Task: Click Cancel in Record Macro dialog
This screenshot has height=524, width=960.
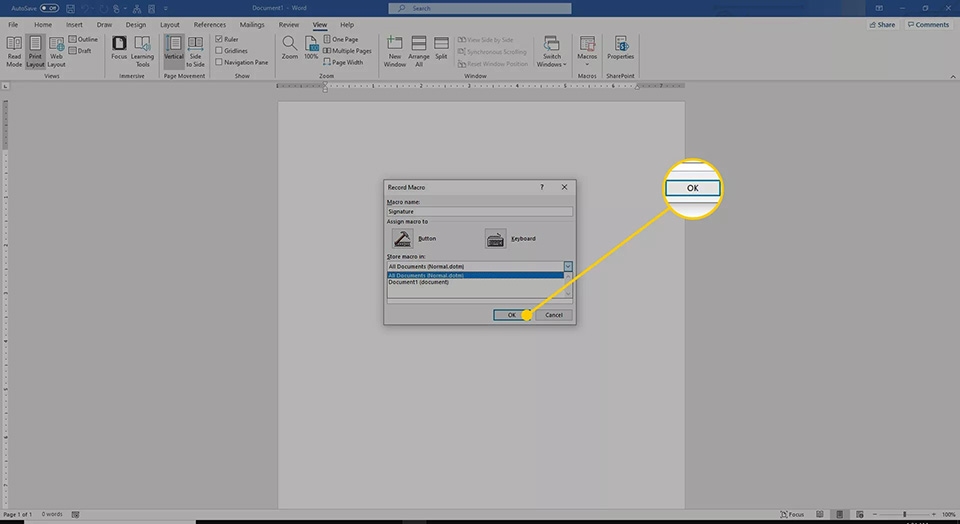Action: click(553, 315)
